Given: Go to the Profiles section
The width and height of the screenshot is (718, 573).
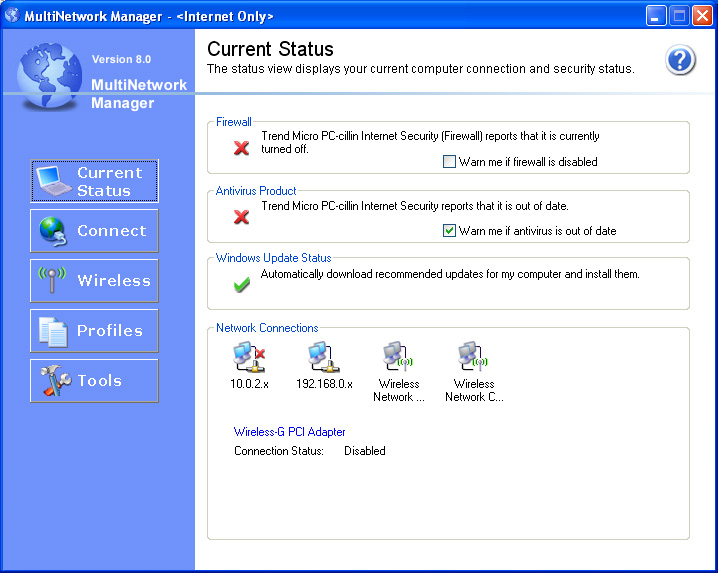Looking at the screenshot, I should (94, 331).
